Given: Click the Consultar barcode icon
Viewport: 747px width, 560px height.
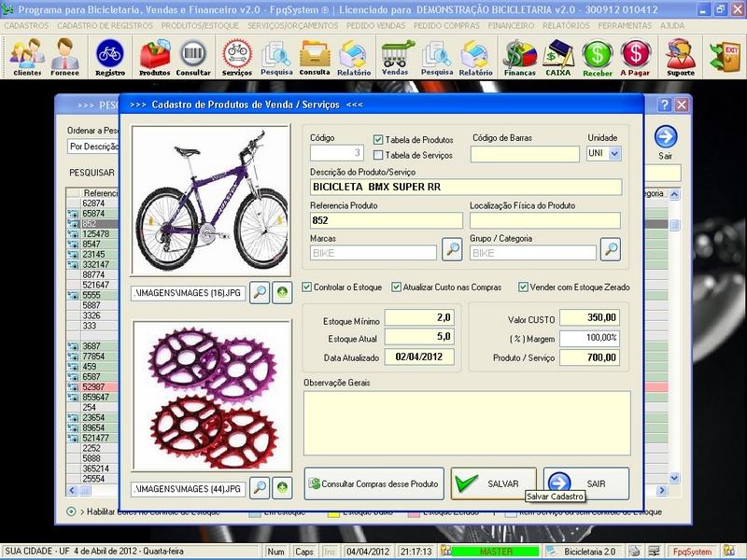Looking at the screenshot, I should pyautogui.click(x=193, y=57).
